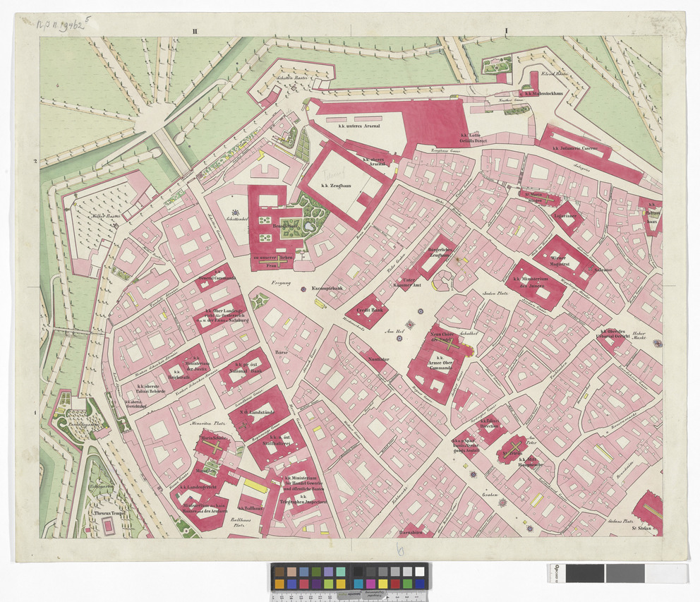Screen dimensions: 700x602
Task: Select the k.k. unteres Arsenal label
Action: click(359, 126)
